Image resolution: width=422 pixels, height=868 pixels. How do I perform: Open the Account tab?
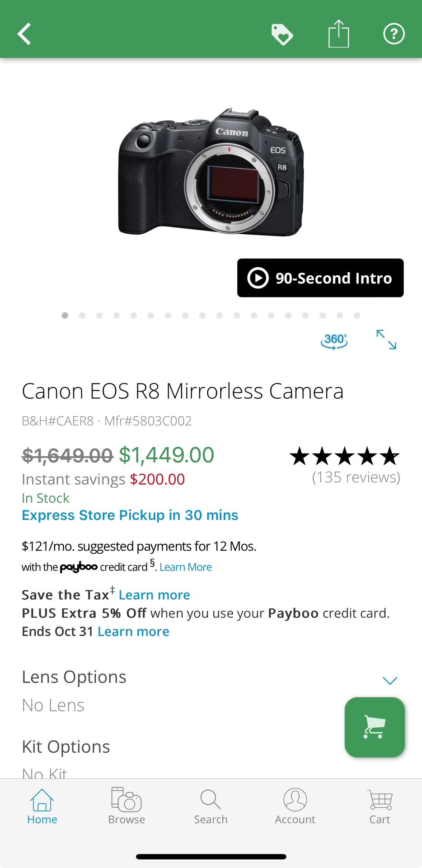pyautogui.click(x=295, y=806)
